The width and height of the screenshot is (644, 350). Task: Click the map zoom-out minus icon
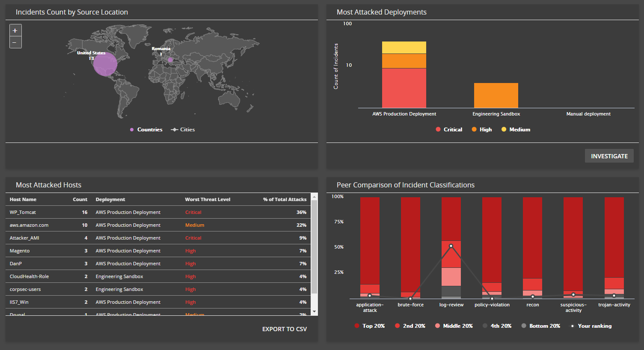(x=15, y=42)
